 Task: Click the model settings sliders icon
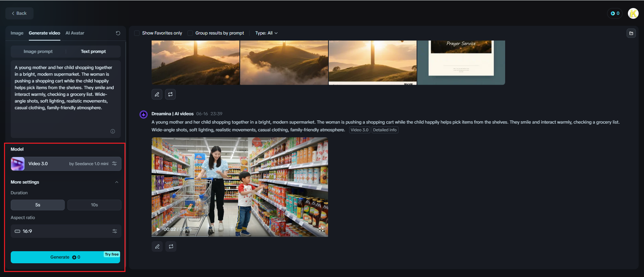114,164
